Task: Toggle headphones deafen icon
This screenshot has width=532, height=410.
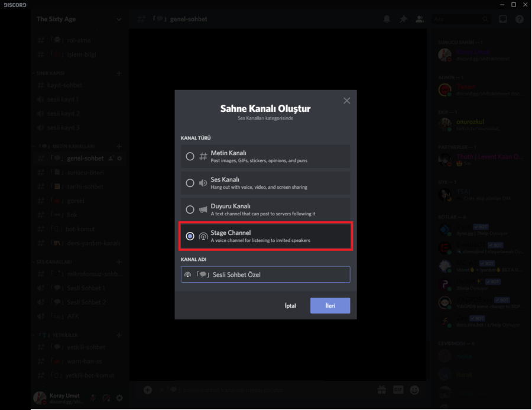Action: 106,398
